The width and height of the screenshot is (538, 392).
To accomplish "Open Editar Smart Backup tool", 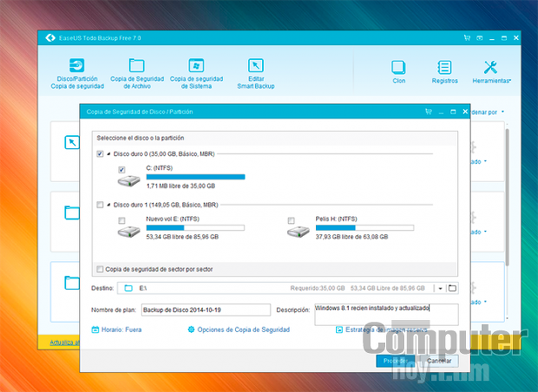I will click(x=256, y=74).
